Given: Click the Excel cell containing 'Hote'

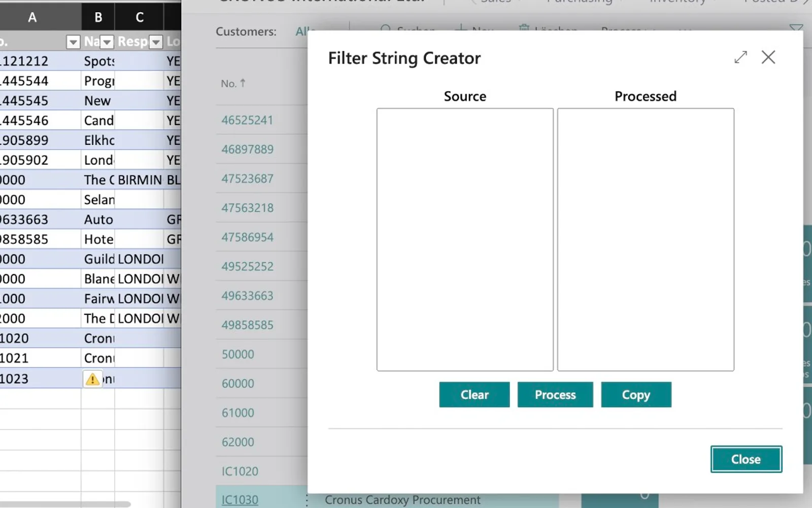Looking at the screenshot, I should pyautogui.click(x=98, y=239).
